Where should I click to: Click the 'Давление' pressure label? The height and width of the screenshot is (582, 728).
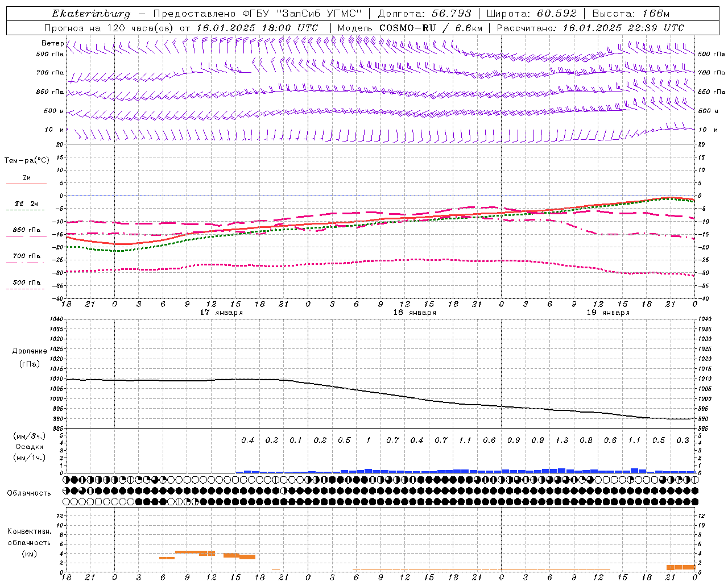coord(30,351)
